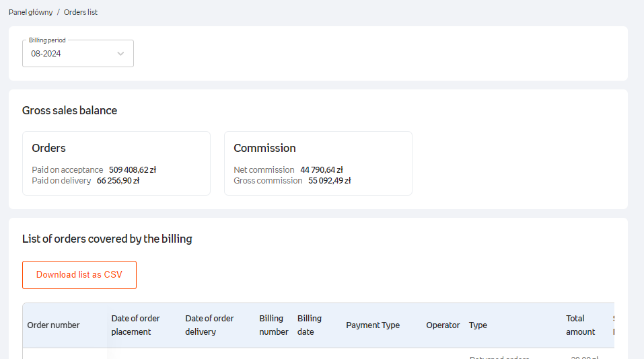Sort by Total amount column header
This screenshot has height=359, width=644.
pyautogui.click(x=580, y=325)
